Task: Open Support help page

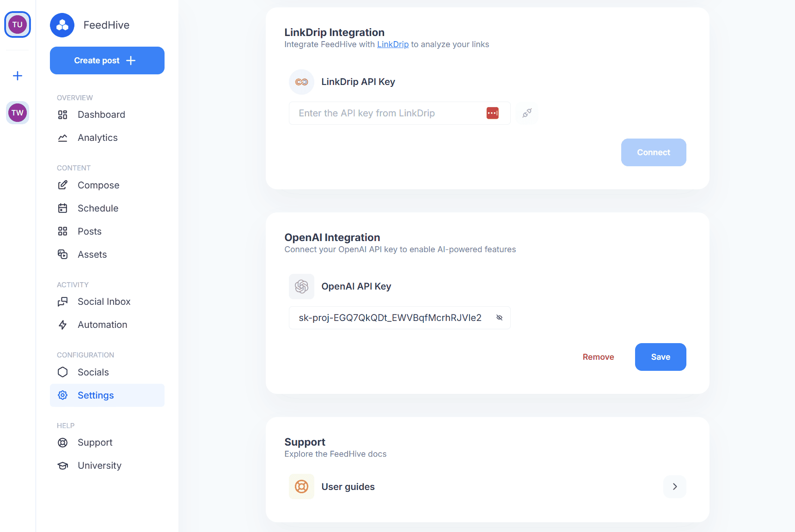Action: (107, 442)
